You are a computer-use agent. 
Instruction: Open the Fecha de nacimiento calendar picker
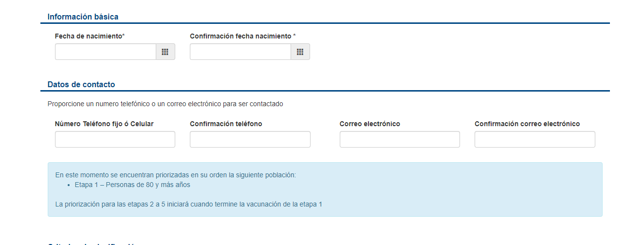click(x=165, y=52)
